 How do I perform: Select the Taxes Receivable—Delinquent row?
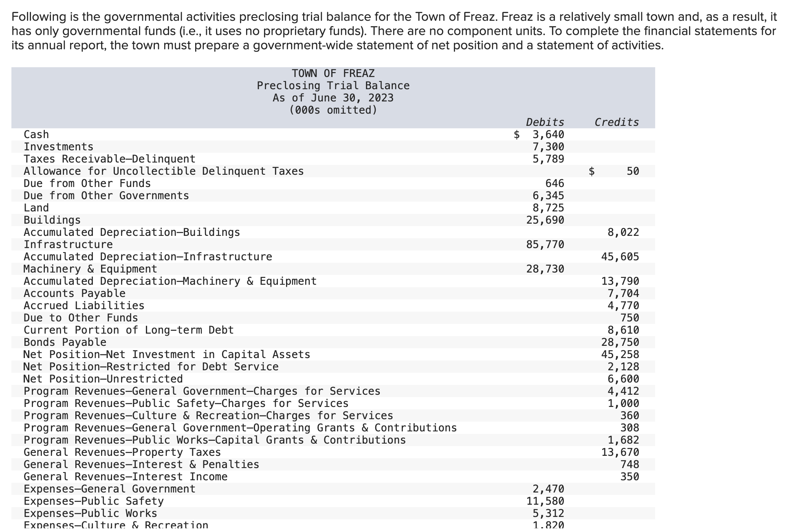(x=109, y=159)
